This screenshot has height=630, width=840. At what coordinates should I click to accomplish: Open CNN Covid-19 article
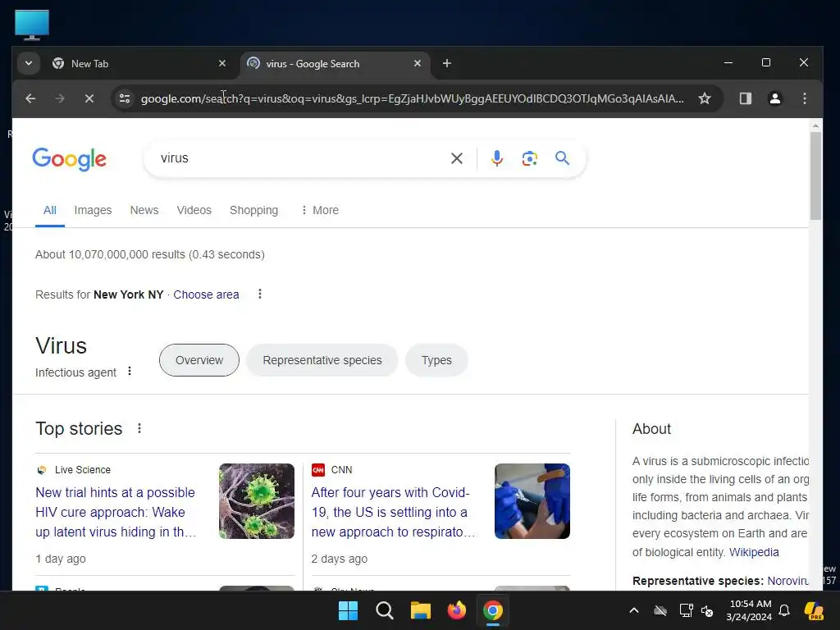[393, 512]
